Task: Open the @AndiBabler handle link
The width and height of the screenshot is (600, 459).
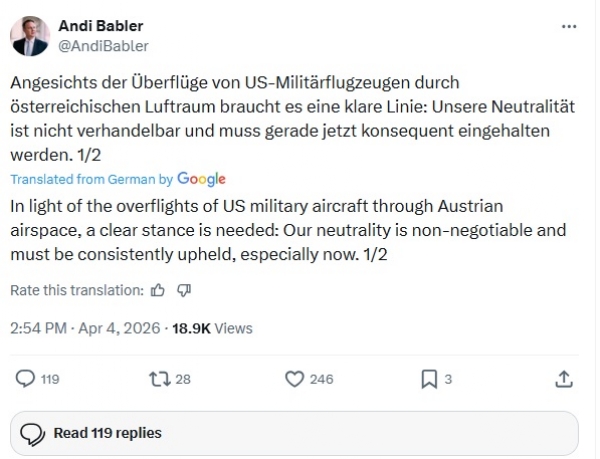Action: pos(103,45)
